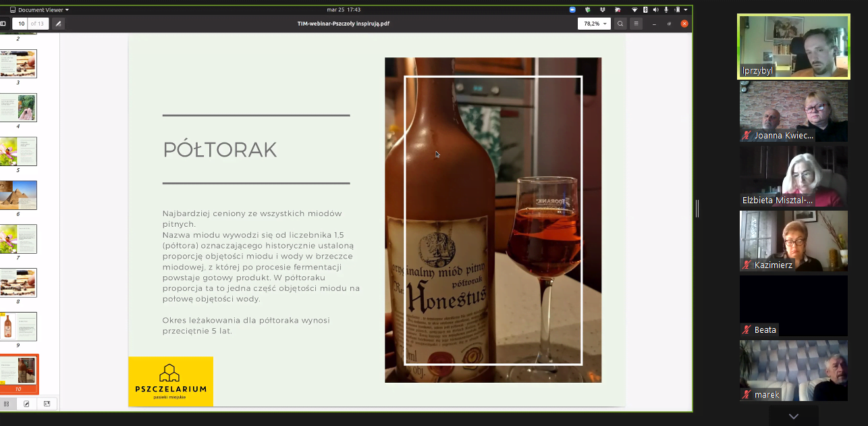Click the microphone indicator in top bar

click(666, 9)
